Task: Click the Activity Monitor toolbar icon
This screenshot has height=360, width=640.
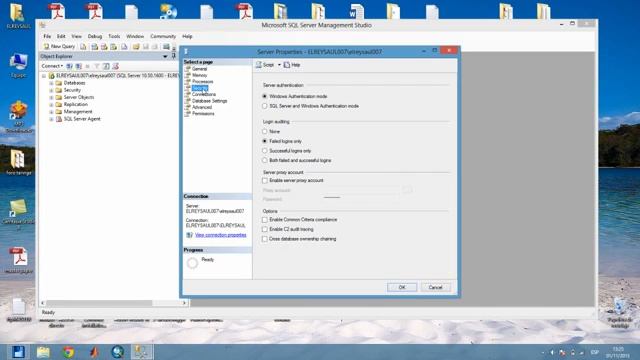Action: point(166,47)
